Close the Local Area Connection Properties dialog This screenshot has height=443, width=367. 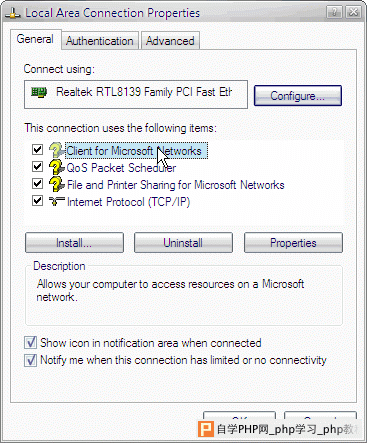tap(353, 13)
